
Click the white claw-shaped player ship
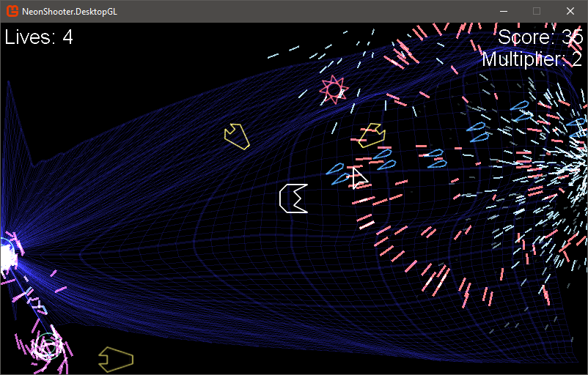293,198
